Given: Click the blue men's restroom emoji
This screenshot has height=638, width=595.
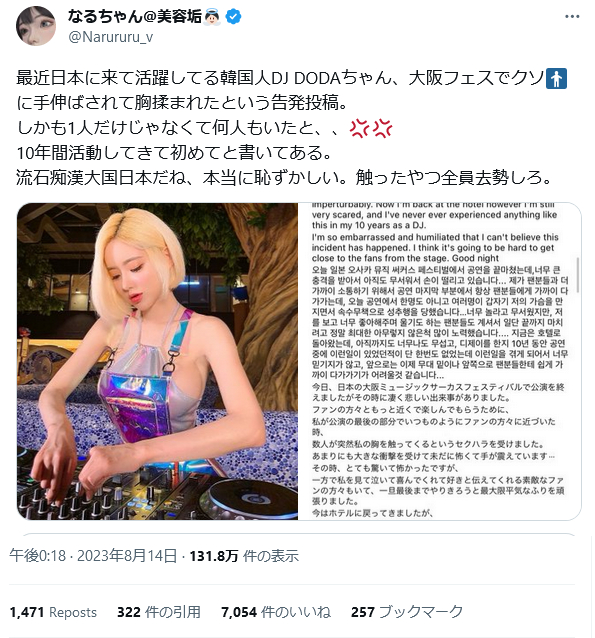Looking at the screenshot, I should pyautogui.click(x=556, y=79).
